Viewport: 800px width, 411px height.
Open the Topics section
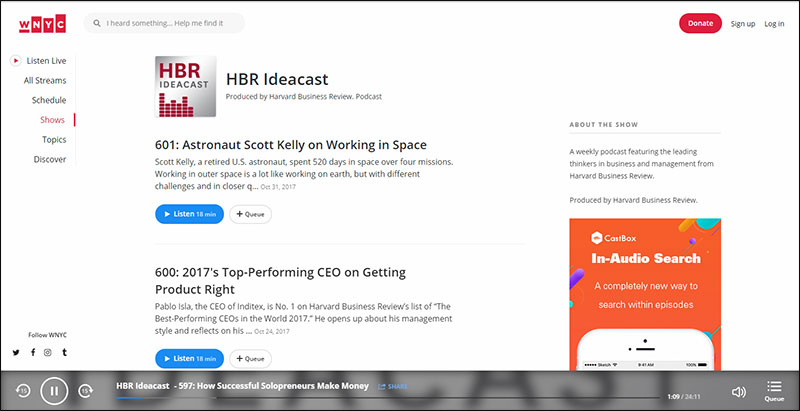click(54, 140)
